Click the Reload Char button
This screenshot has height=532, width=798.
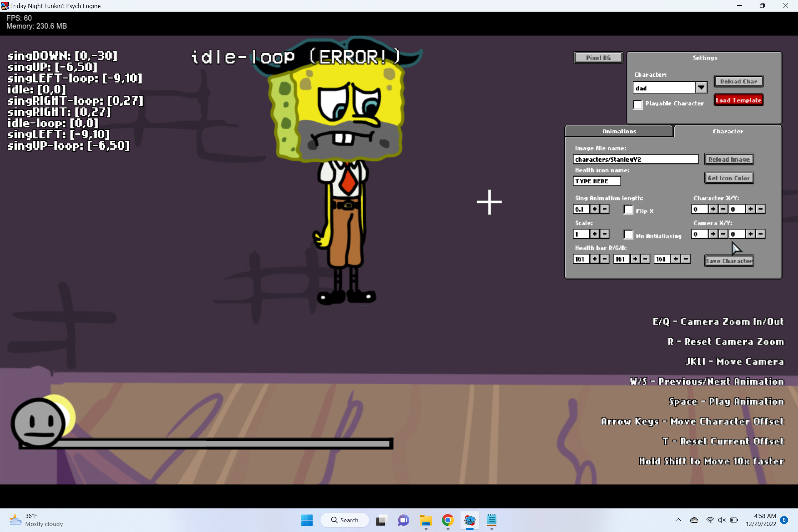738,81
